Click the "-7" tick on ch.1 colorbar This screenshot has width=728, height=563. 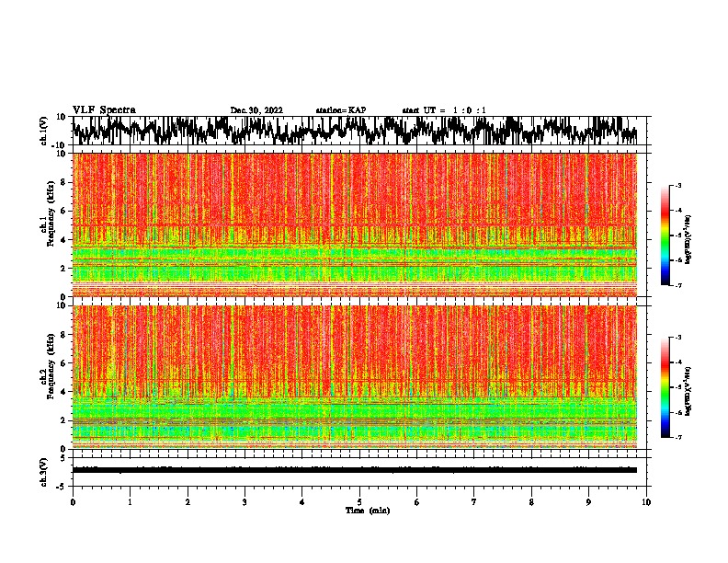pyautogui.click(x=677, y=285)
